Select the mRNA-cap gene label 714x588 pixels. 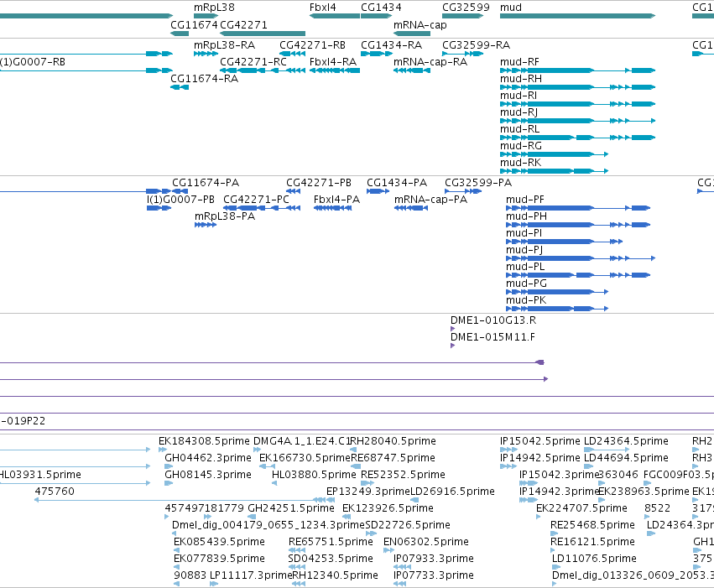click(420, 24)
